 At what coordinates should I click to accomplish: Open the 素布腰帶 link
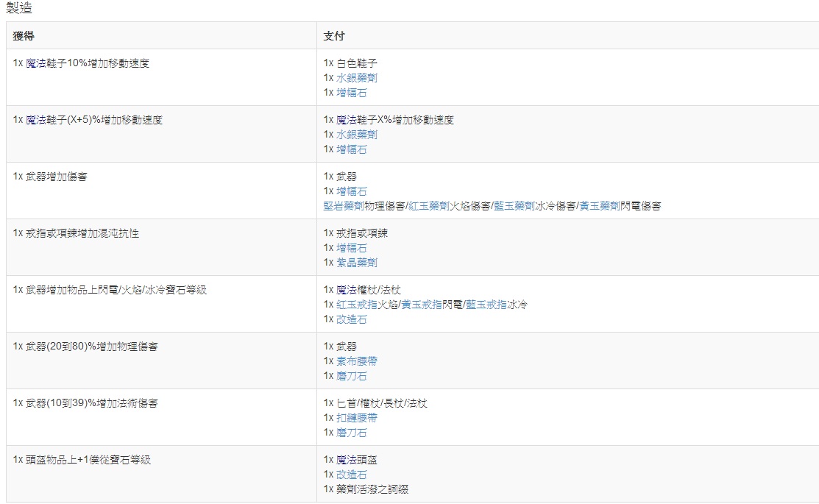357,361
